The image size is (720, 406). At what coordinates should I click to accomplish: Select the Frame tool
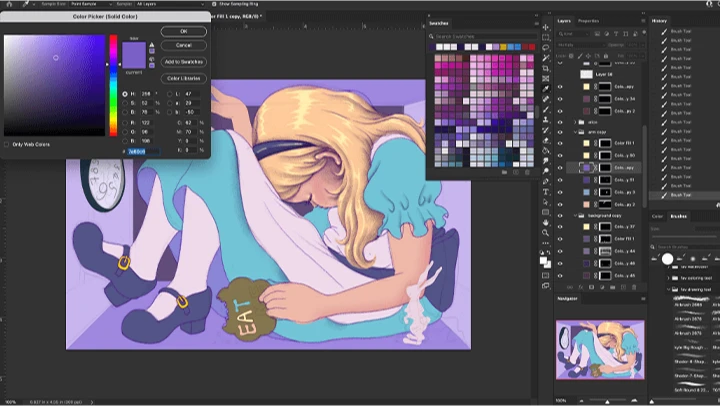(x=546, y=79)
